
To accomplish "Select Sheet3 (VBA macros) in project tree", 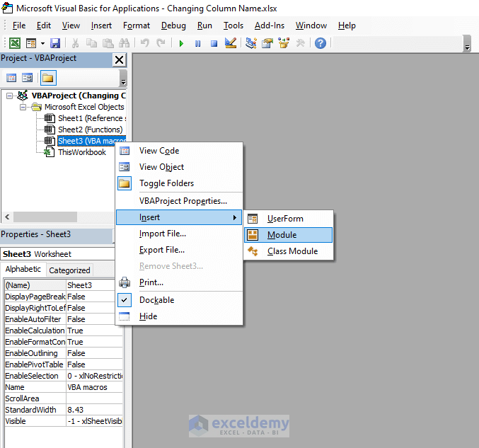I will coord(92,141).
